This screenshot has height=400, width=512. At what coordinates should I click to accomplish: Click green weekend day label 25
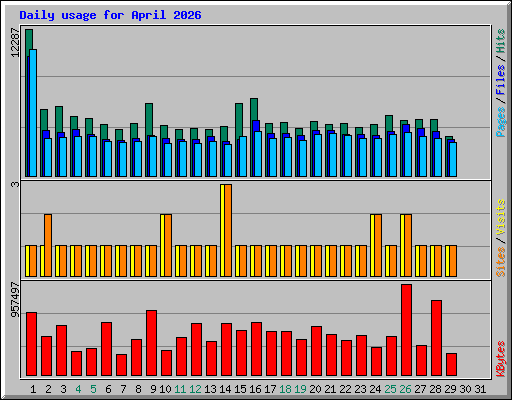(390, 389)
